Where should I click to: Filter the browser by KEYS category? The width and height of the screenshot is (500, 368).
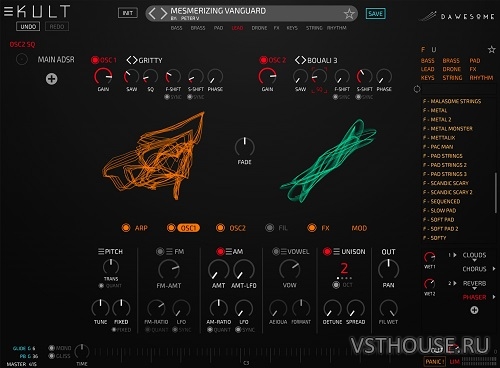pos(427,78)
